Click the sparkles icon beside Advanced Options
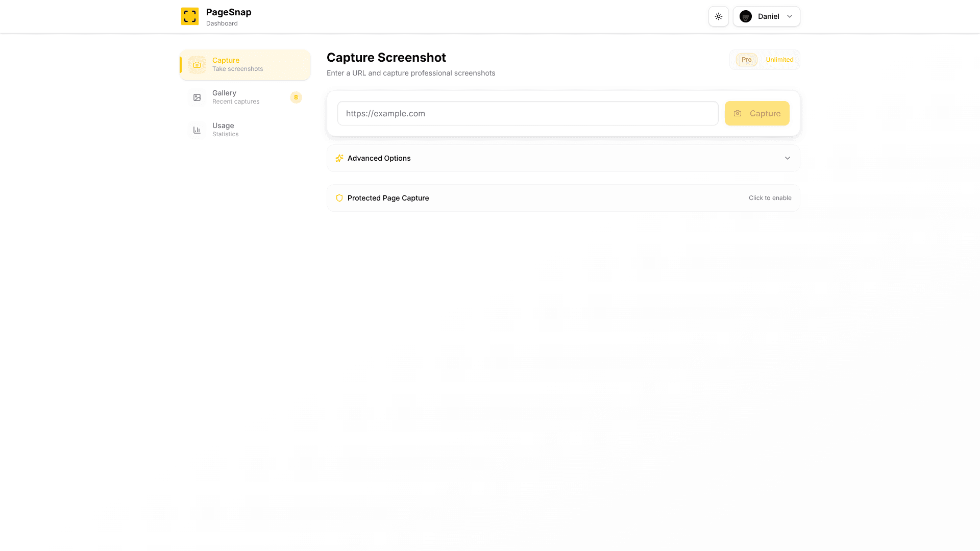The width and height of the screenshot is (980, 551). (339, 158)
